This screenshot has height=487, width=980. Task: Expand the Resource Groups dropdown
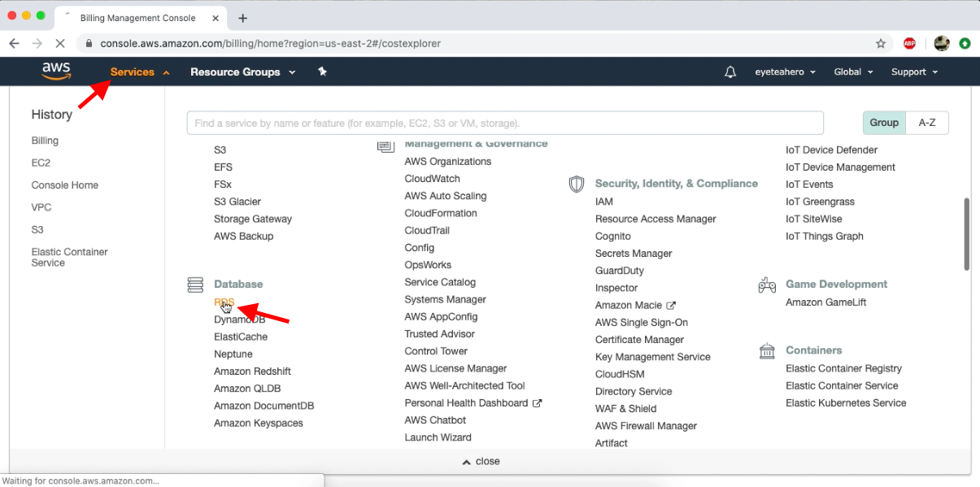[x=243, y=72]
